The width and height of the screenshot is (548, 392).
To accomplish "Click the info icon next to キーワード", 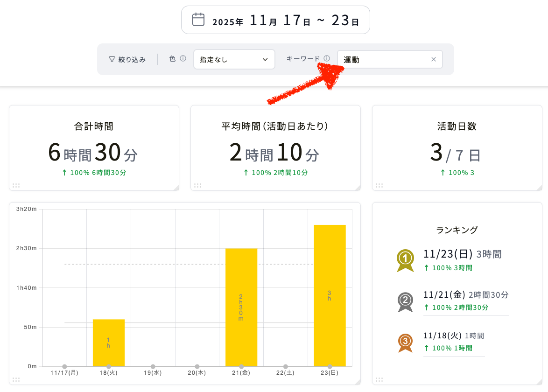I will tap(326, 59).
